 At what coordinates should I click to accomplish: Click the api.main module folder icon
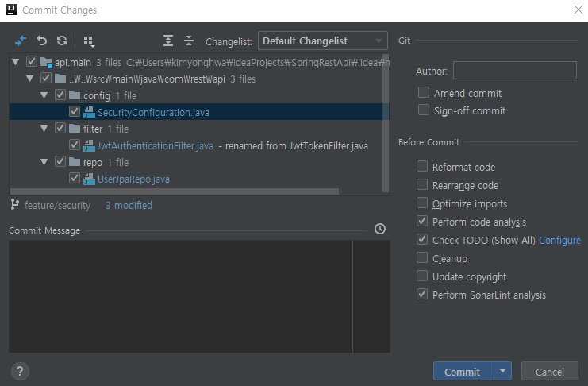click(46, 62)
